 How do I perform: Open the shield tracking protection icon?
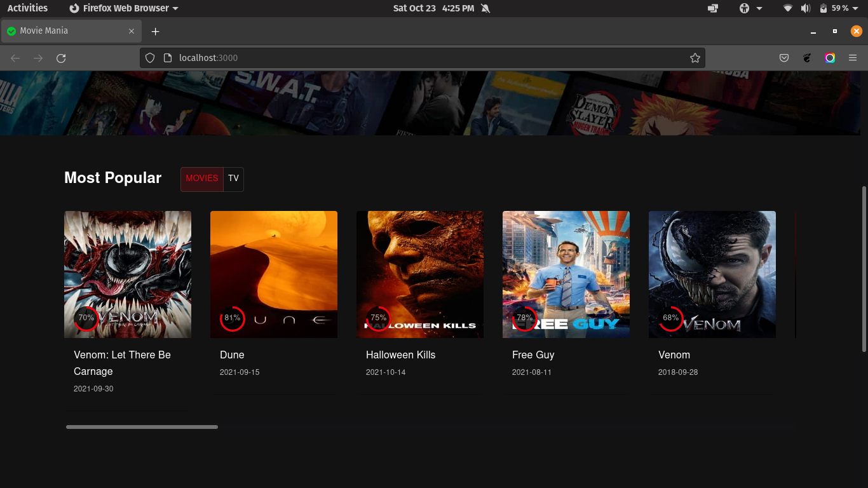coord(150,58)
